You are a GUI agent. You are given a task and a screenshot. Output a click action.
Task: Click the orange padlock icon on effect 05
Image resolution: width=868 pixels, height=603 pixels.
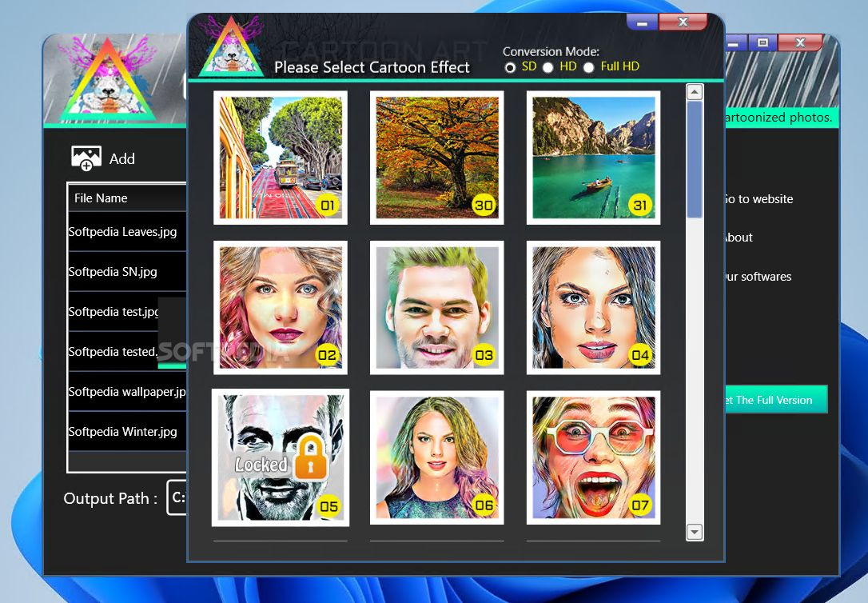click(311, 457)
